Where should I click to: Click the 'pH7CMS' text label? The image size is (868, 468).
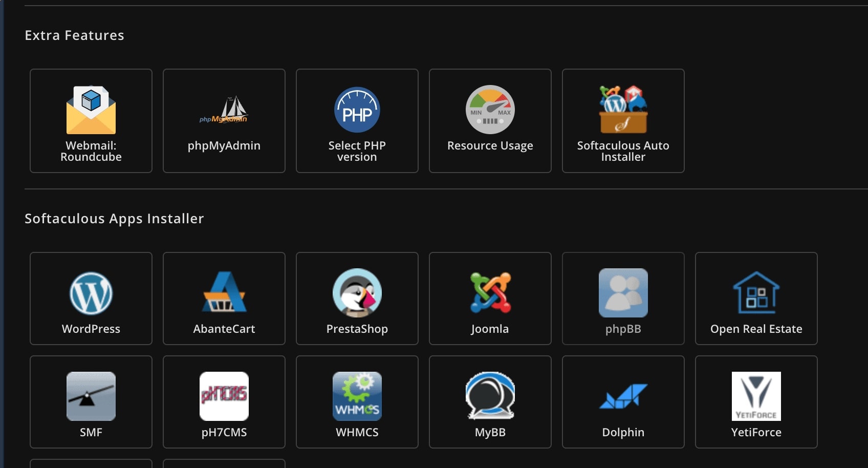(x=224, y=433)
